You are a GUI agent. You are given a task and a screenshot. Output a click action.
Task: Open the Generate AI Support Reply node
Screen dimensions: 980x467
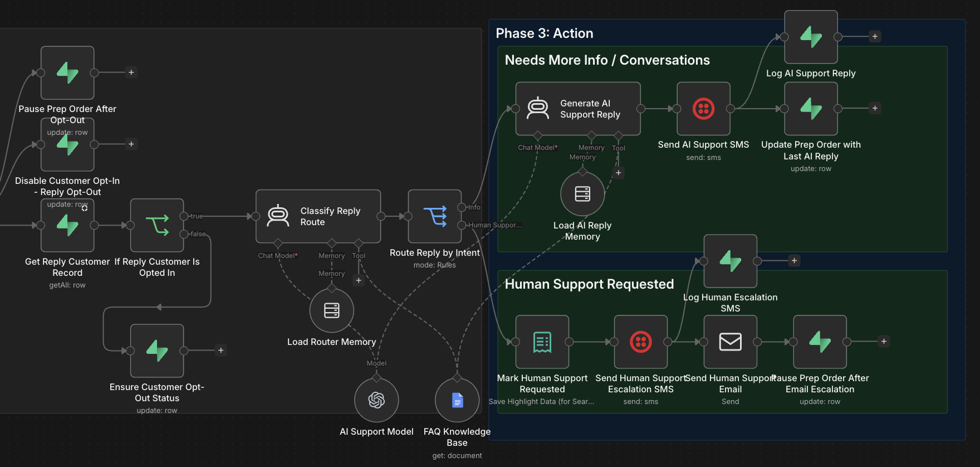pyautogui.click(x=578, y=109)
